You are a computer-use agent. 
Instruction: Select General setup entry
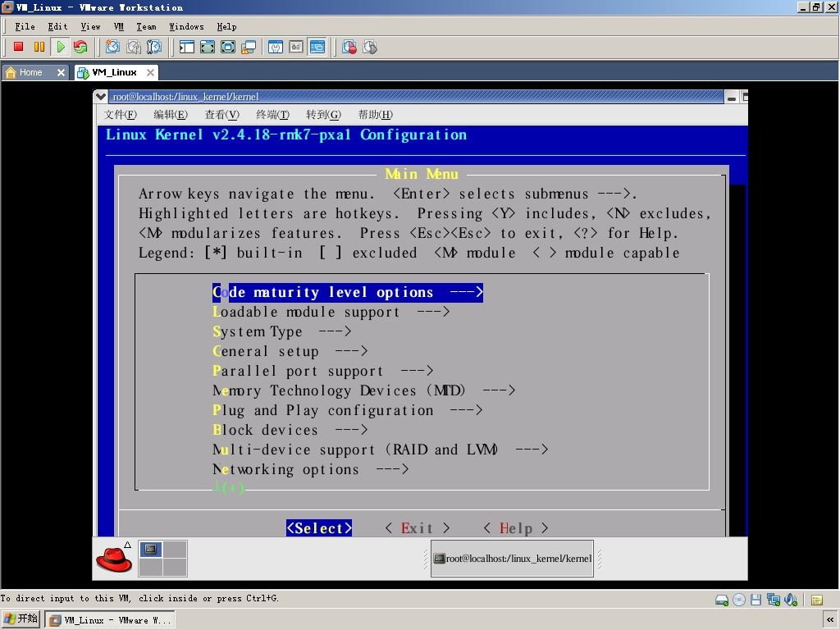click(x=290, y=351)
